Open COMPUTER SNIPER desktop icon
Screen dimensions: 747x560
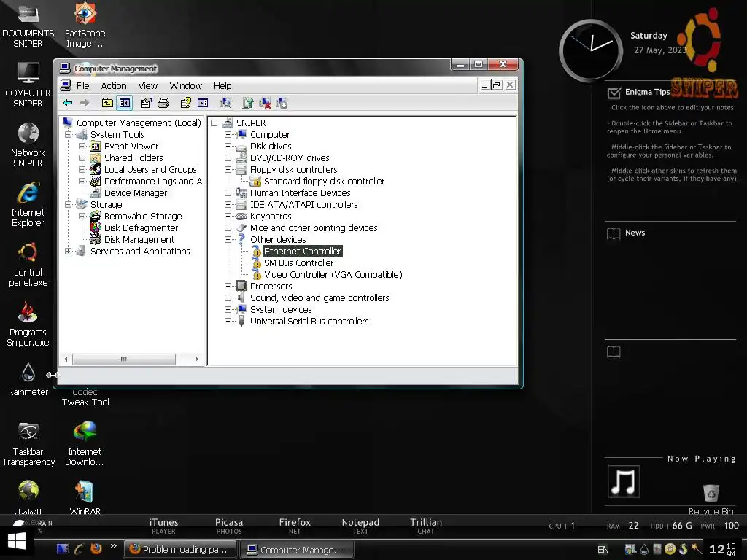click(x=28, y=85)
